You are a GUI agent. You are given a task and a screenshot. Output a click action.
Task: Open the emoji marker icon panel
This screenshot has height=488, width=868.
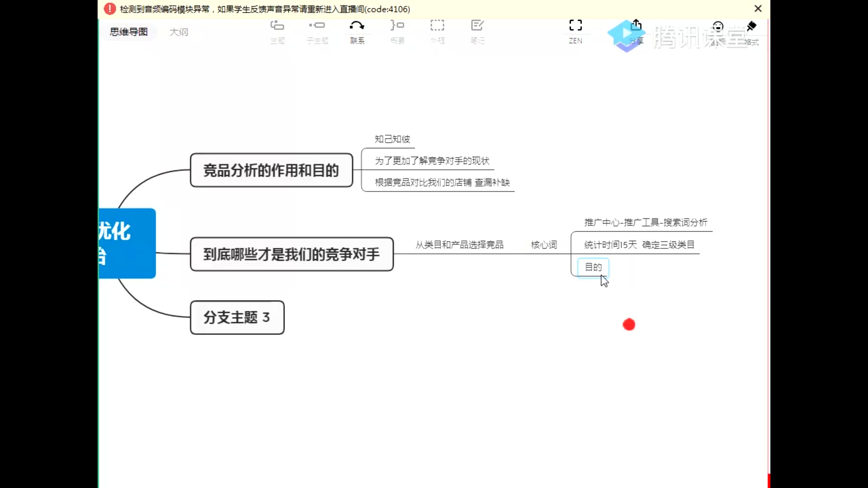(718, 27)
